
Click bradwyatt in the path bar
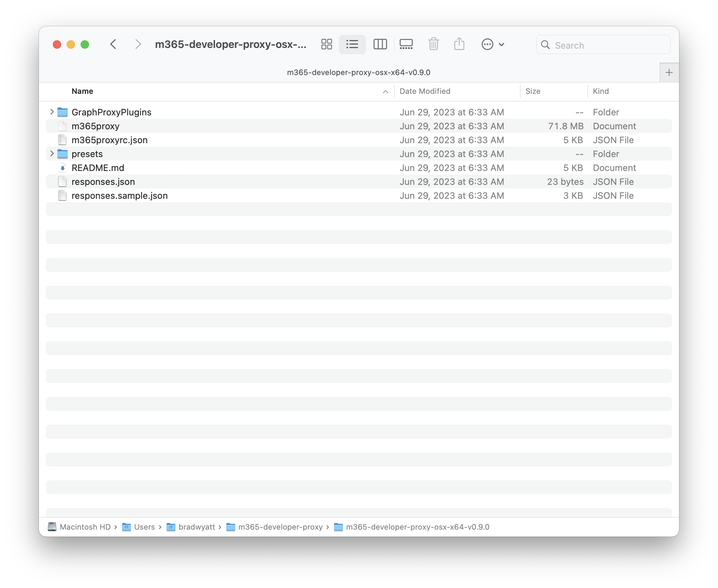click(197, 527)
